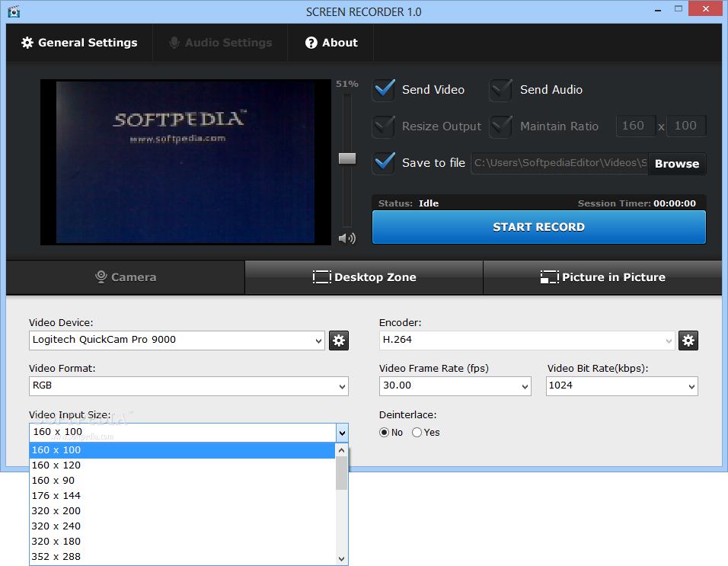Screen dimensions: 728x566
Task: Click the Desktop Zone rectangle icon
Action: 322,277
